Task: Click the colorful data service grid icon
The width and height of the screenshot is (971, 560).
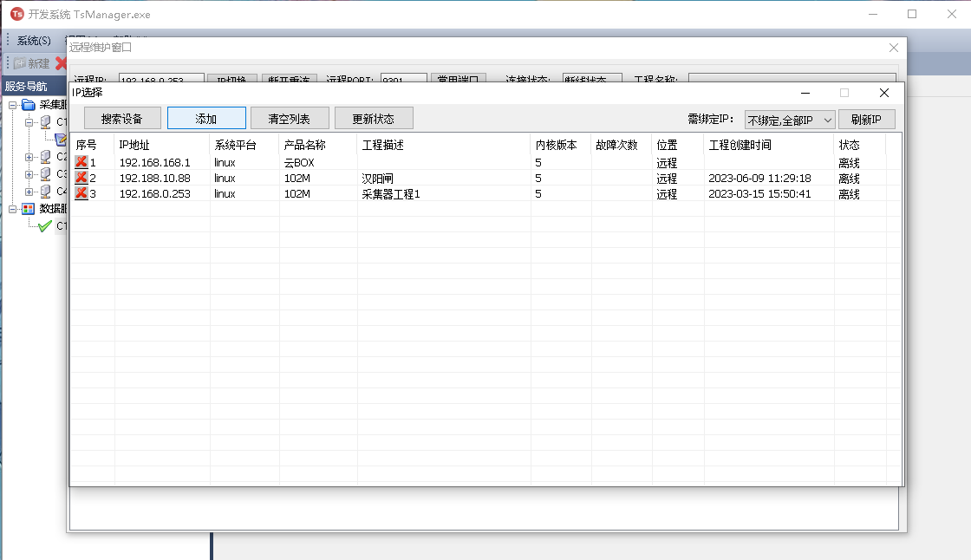Action: click(x=29, y=209)
